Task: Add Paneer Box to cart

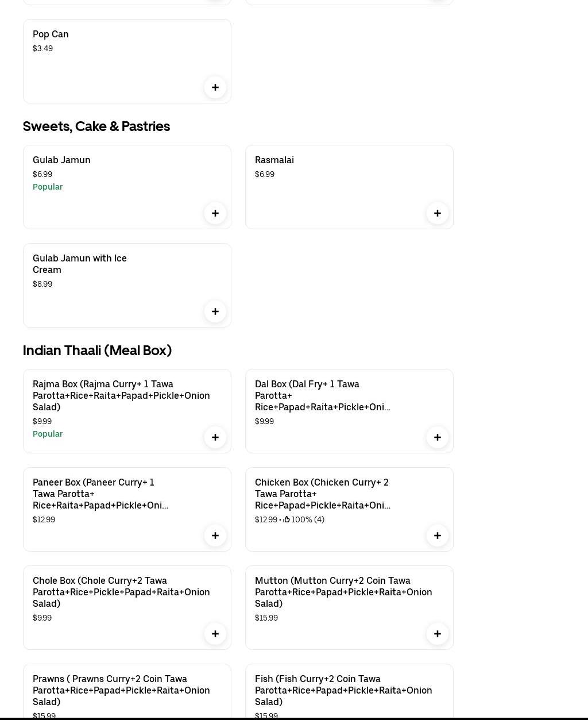Action: coord(215,536)
